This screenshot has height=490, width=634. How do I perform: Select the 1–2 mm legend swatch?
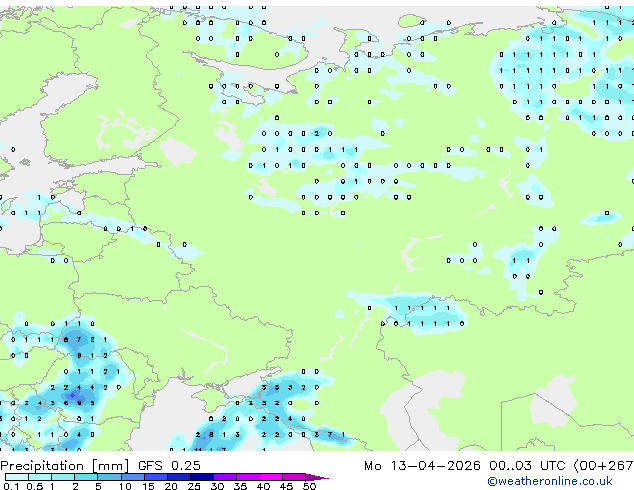pos(63,477)
